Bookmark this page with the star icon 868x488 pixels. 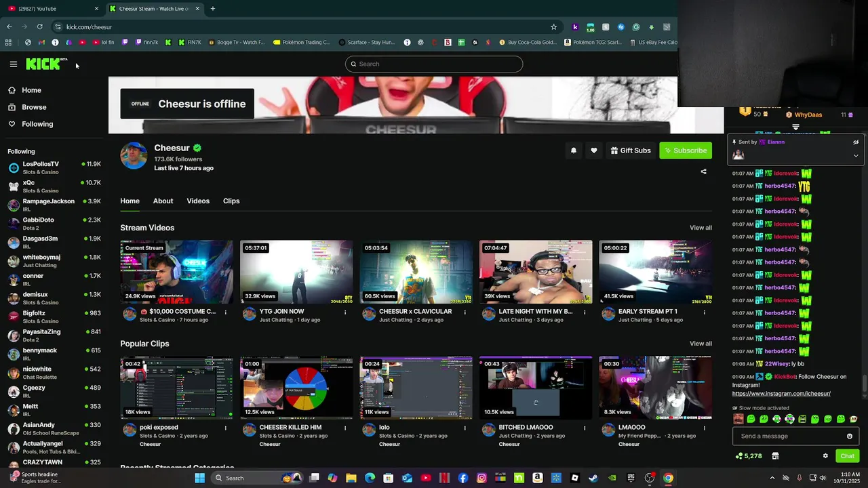(553, 27)
